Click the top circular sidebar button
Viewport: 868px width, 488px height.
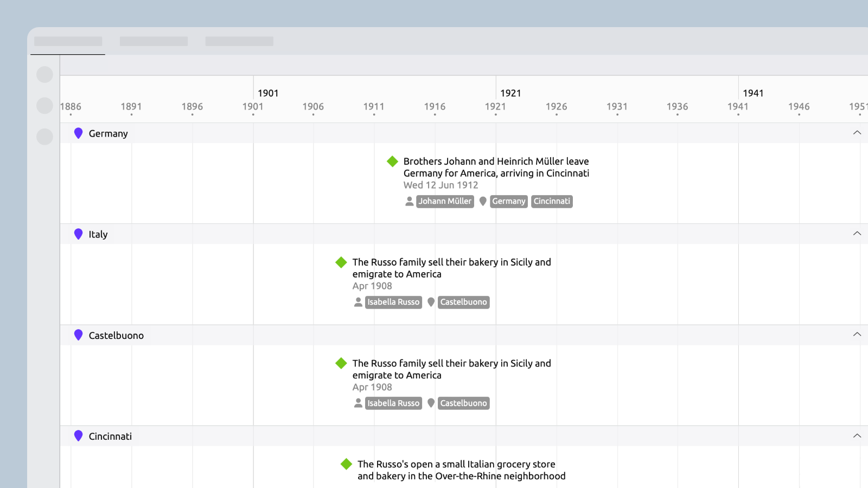point(44,75)
